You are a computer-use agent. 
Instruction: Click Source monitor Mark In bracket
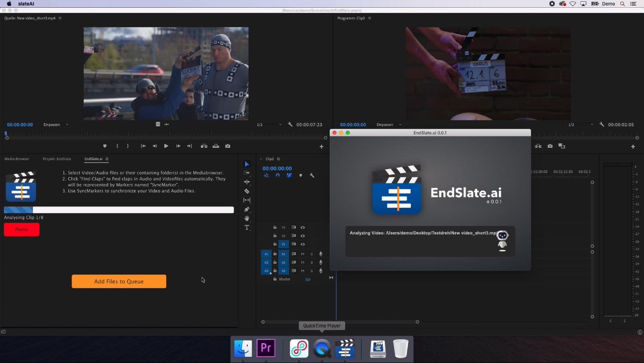(x=117, y=146)
